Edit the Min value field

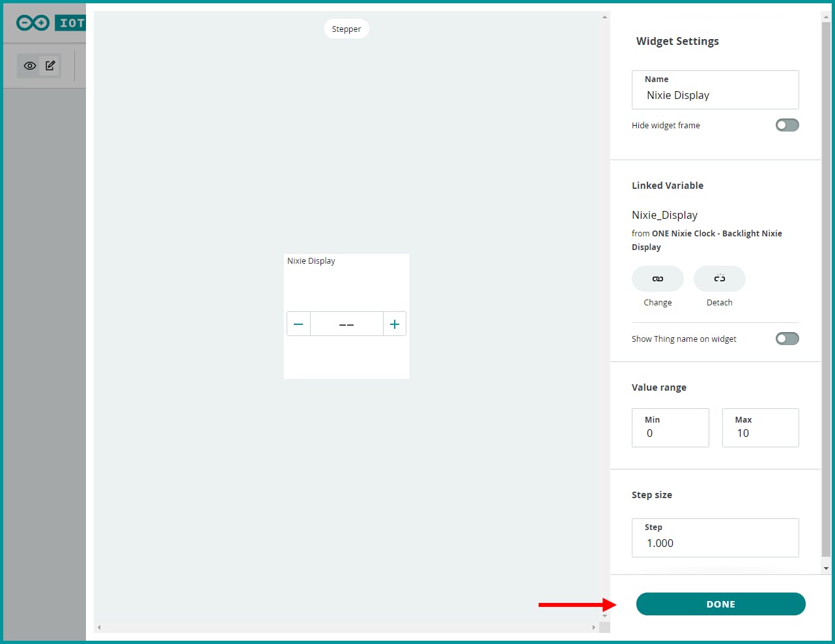[x=670, y=428]
